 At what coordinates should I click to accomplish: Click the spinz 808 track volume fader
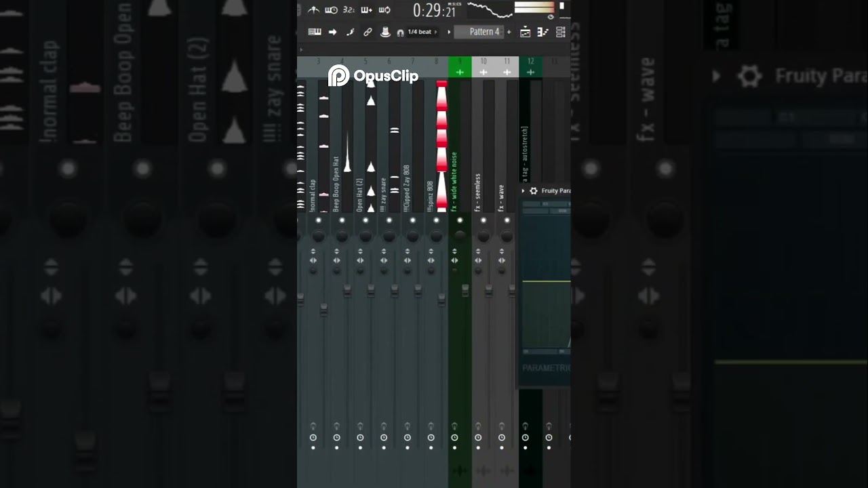[x=441, y=299]
